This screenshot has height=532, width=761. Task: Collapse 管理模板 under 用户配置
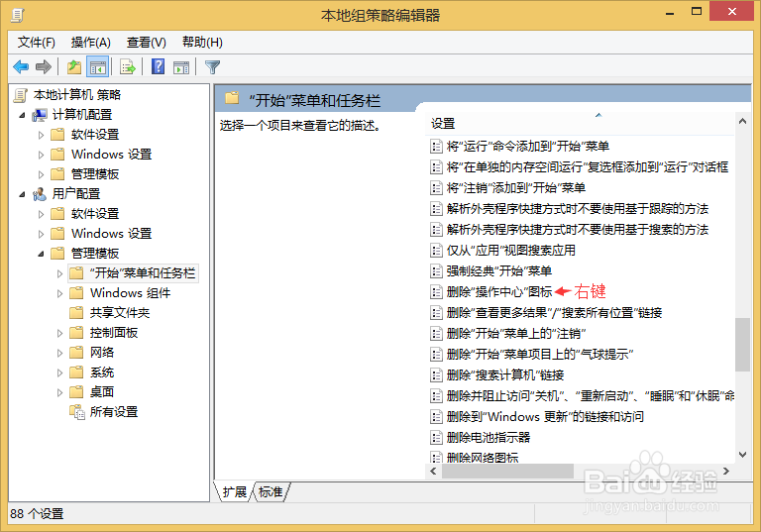point(41,254)
